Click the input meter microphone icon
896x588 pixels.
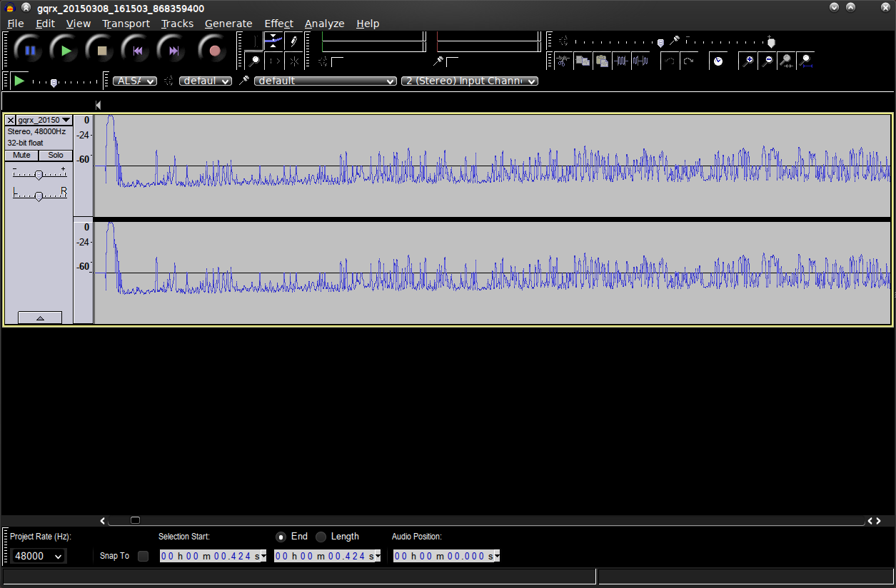coord(438,61)
